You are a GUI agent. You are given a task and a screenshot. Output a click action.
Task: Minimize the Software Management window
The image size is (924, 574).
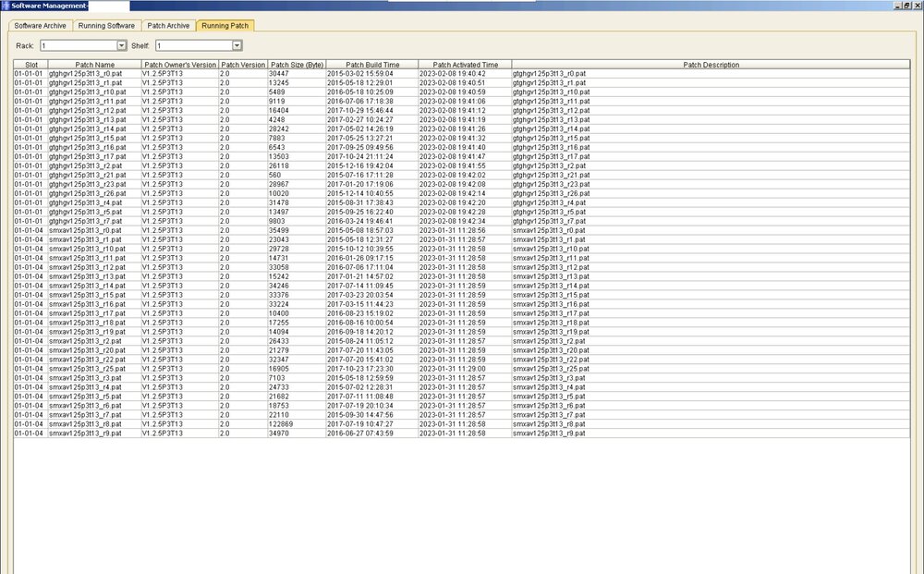tap(894, 6)
